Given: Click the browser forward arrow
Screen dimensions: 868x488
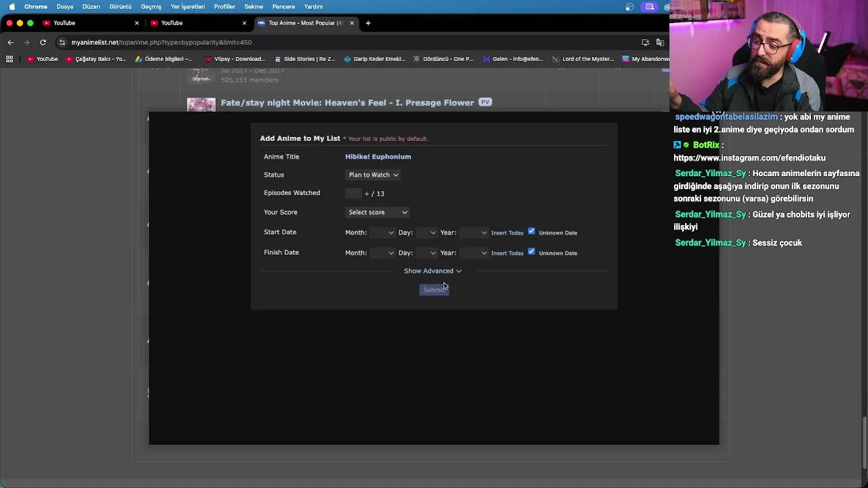Looking at the screenshot, I should 26,42.
